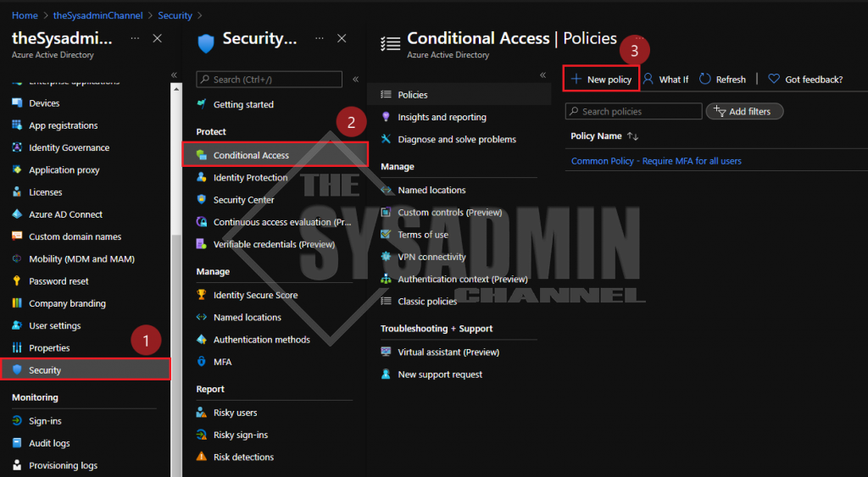Click the Provisioning logs icon
Image resolution: width=868 pixels, height=477 pixels.
(17, 465)
